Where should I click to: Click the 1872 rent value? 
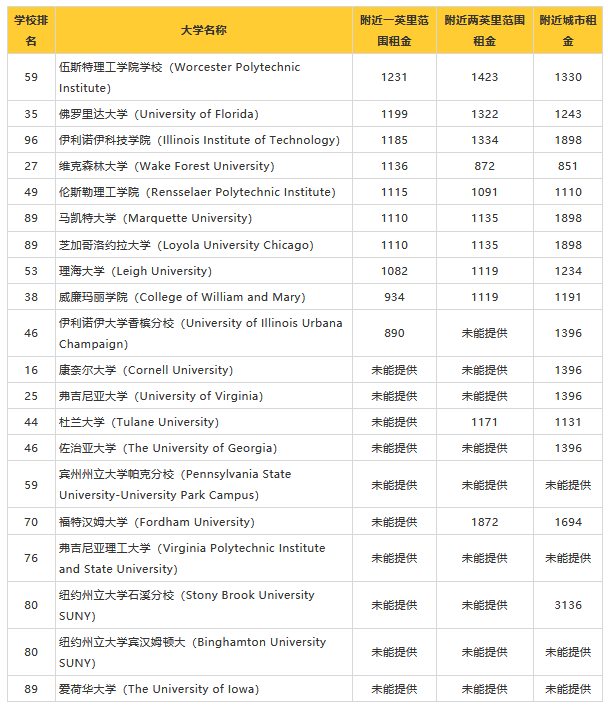tap(485, 522)
